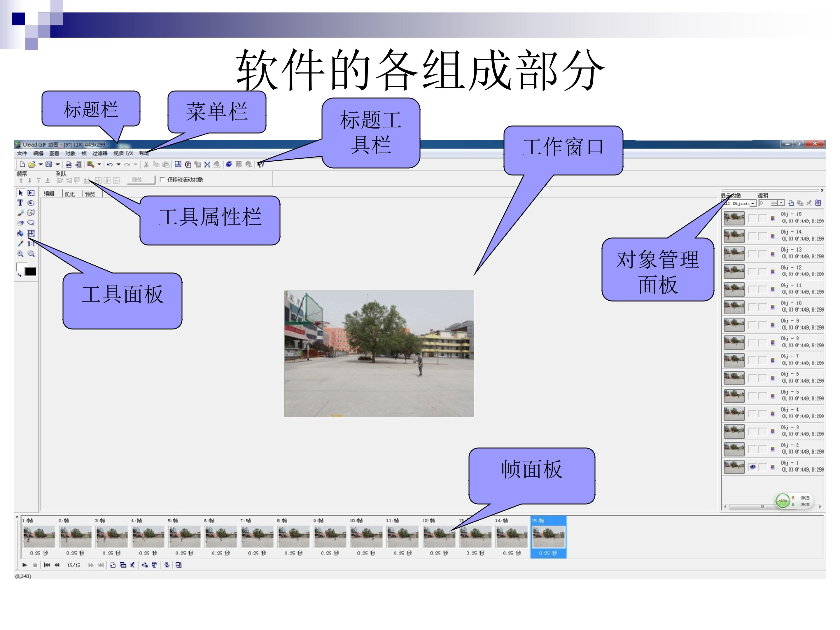Switch to the 优化 (Optimize) tab

[69, 194]
